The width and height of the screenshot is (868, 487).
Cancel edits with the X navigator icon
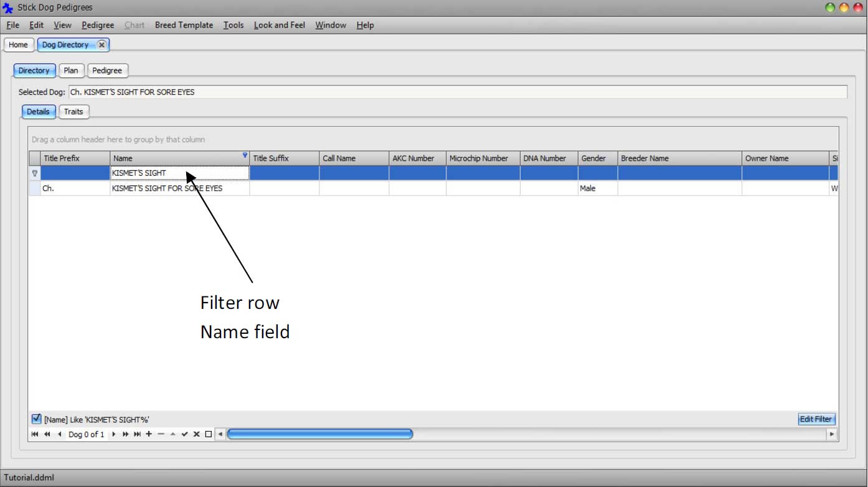click(196, 434)
